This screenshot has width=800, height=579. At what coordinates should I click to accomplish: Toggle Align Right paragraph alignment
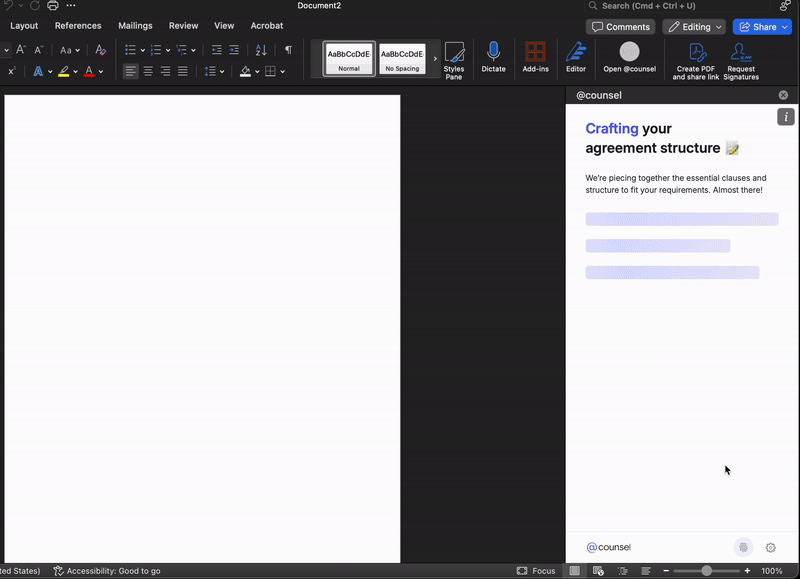point(165,71)
